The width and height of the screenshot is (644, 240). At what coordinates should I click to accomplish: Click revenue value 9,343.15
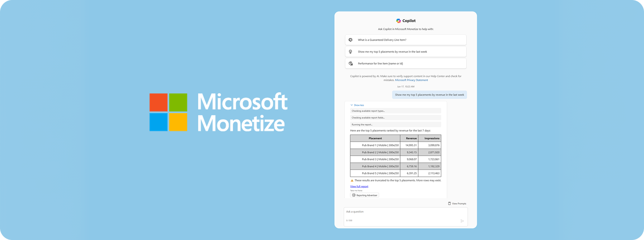click(412, 152)
